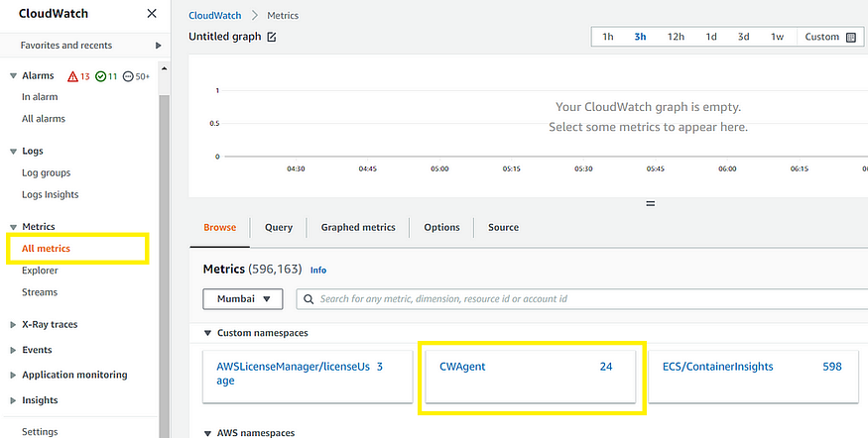Open the CWAgent namespace card
The image size is (868, 438).
[x=531, y=377]
